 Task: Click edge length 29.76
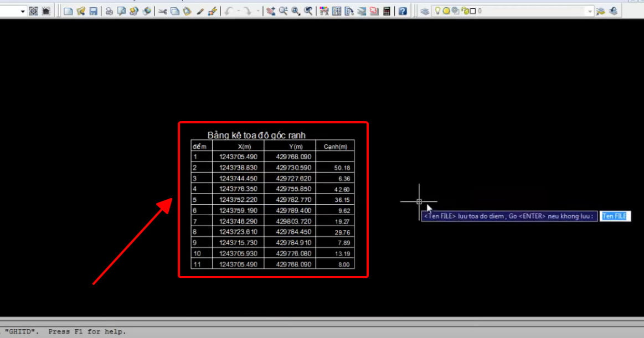[x=342, y=232]
